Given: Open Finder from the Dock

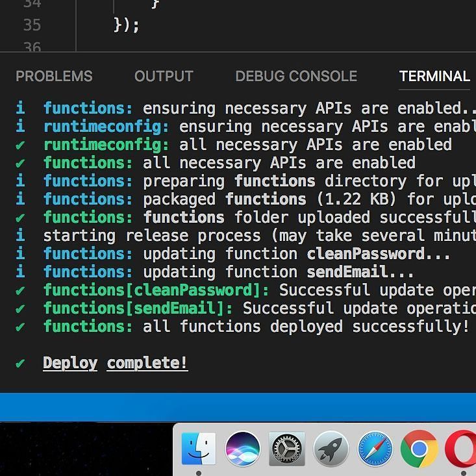Looking at the screenshot, I should coord(199,449).
